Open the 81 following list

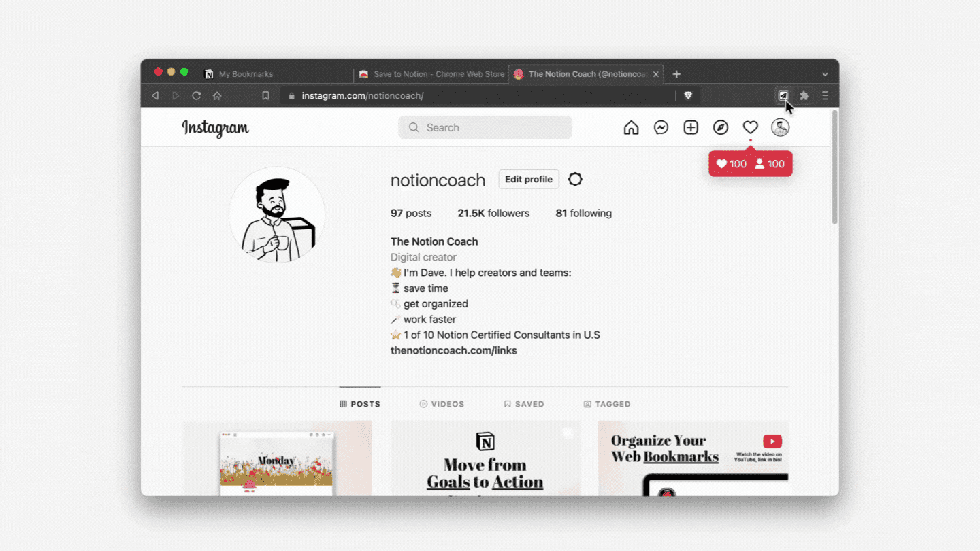click(x=583, y=214)
